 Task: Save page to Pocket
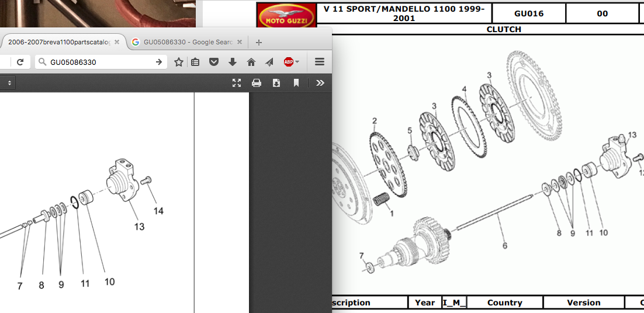214,62
